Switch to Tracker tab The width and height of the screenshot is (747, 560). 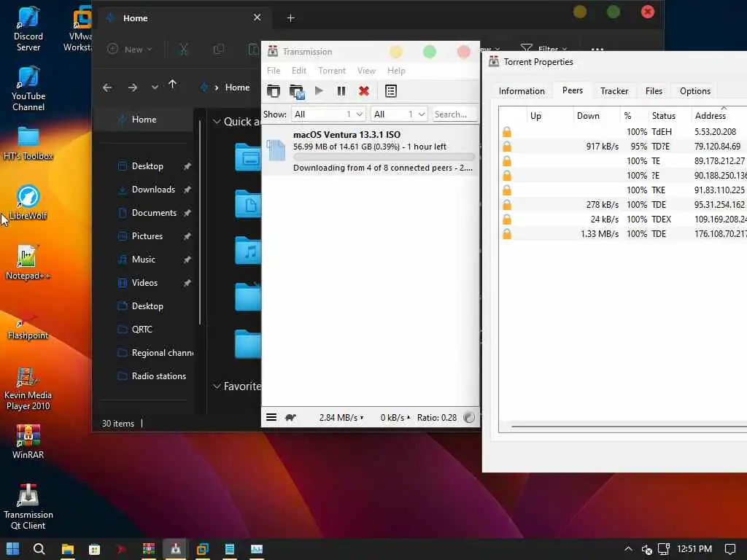click(x=614, y=90)
